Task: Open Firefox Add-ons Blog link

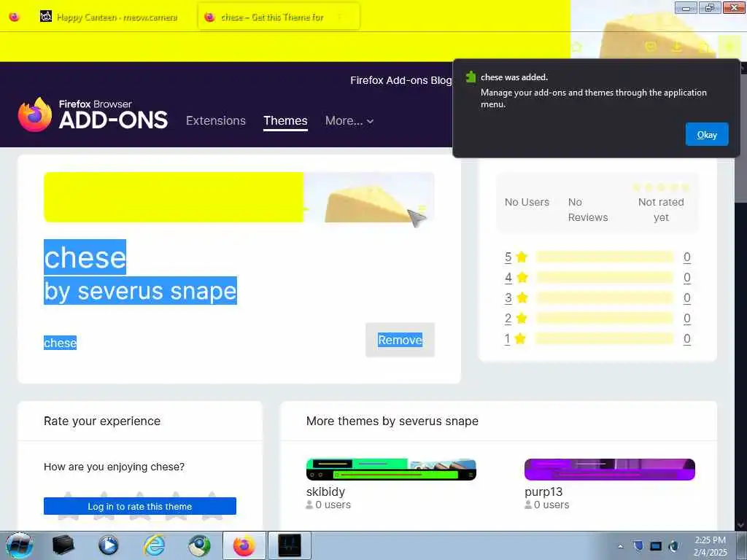Action: tap(400, 80)
